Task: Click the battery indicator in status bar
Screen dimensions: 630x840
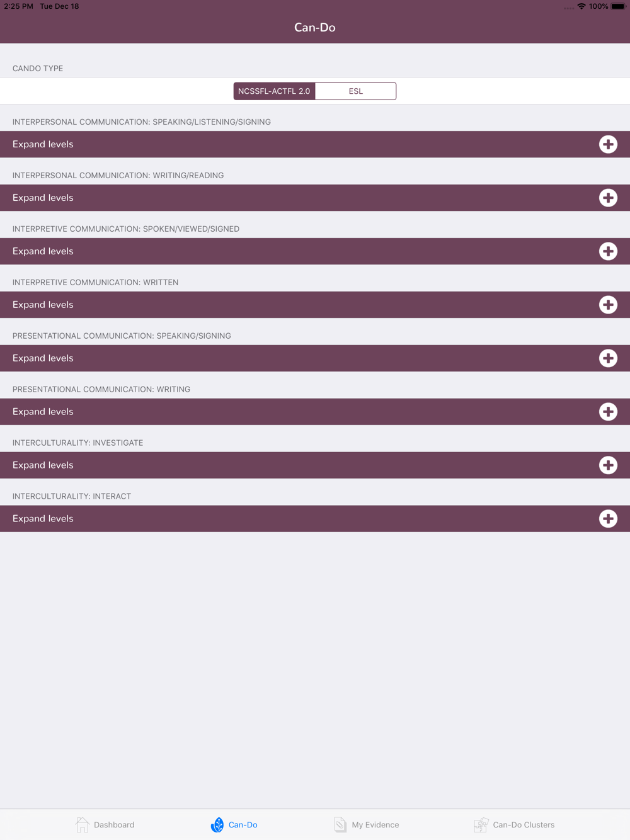Action: 618,6
